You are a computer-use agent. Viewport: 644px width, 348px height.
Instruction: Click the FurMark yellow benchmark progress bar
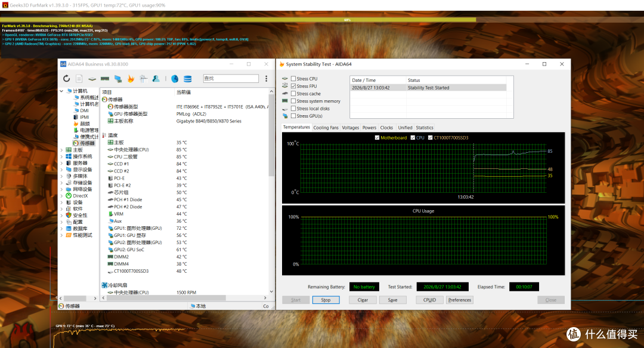(x=238, y=20)
